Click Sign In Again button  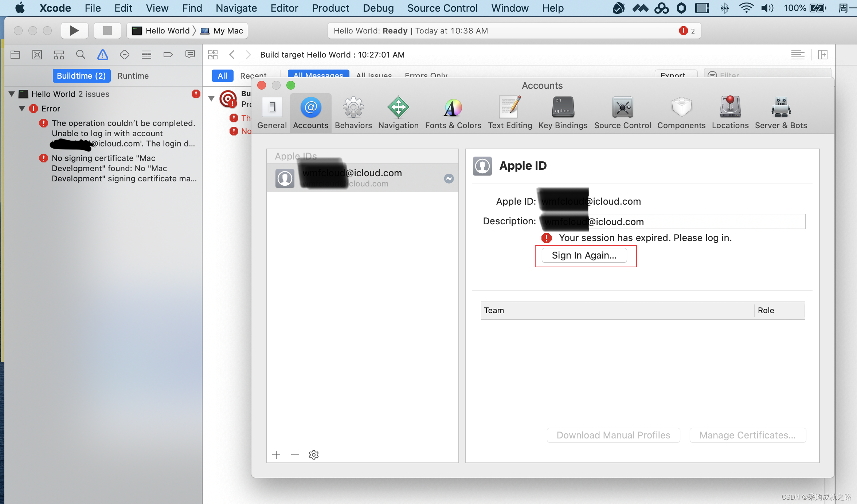584,255
